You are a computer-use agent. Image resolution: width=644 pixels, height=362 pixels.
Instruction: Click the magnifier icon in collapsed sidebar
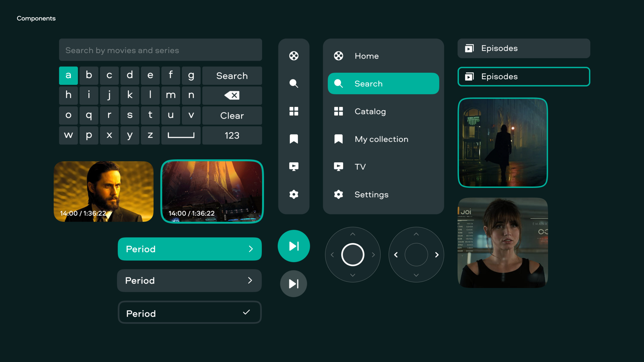click(x=294, y=83)
